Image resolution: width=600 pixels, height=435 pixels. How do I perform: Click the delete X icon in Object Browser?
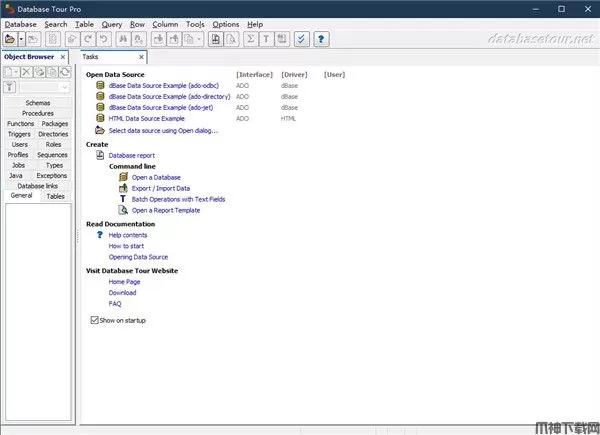point(26,73)
